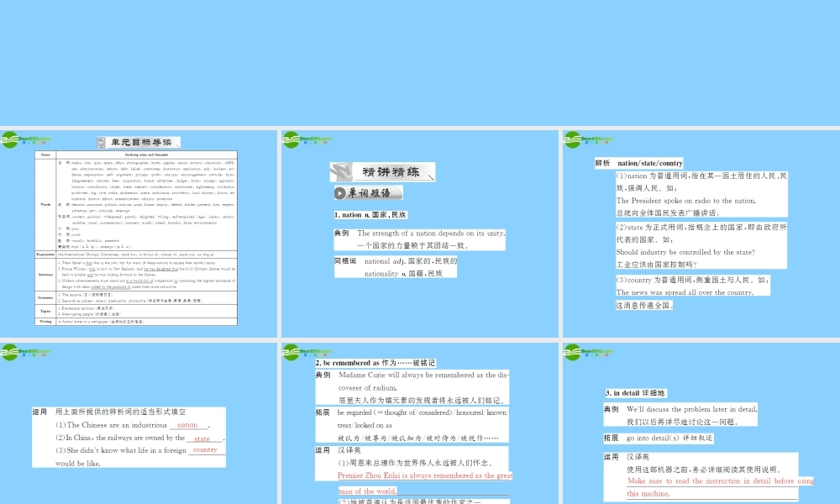Click the red answer "nation" in the exercise
The width and height of the screenshot is (840, 504).
pyautogui.click(x=187, y=425)
